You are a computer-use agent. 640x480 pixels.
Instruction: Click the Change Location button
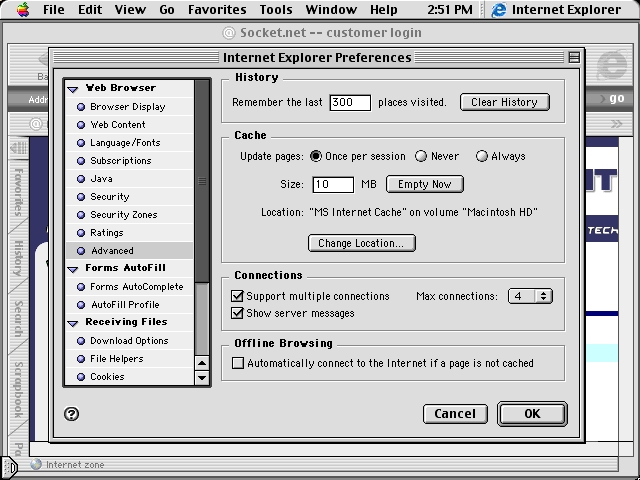point(362,243)
